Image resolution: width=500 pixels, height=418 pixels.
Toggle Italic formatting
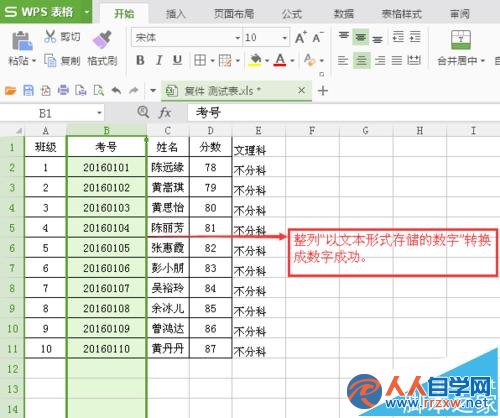coord(159,60)
